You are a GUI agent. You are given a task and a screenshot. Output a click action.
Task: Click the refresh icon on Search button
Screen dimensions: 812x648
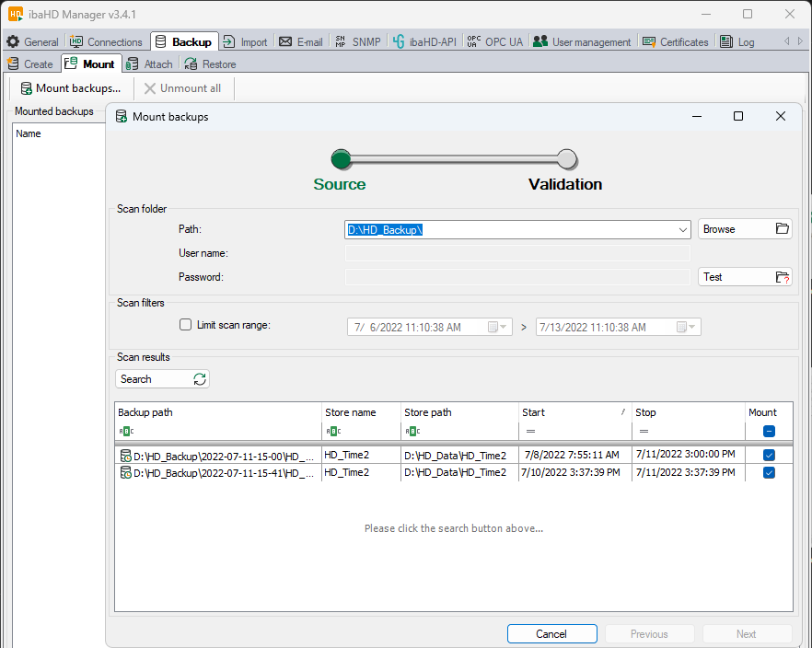[200, 379]
